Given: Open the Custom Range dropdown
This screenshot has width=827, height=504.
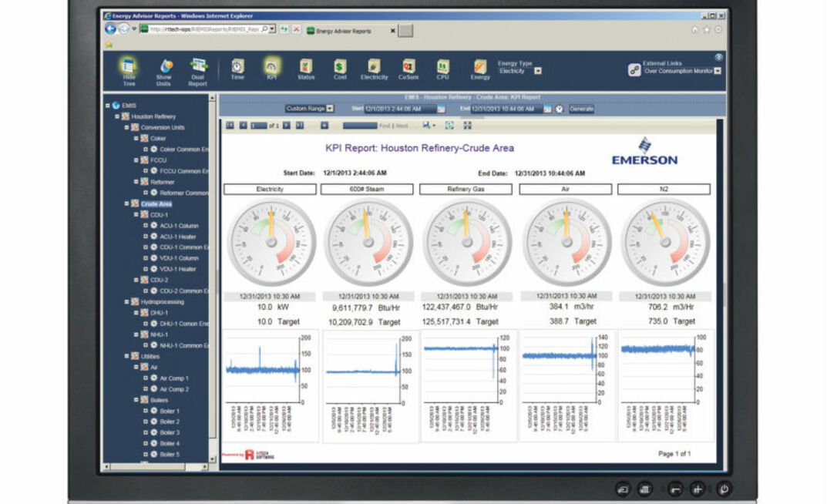Looking at the screenshot, I should click(x=329, y=108).
